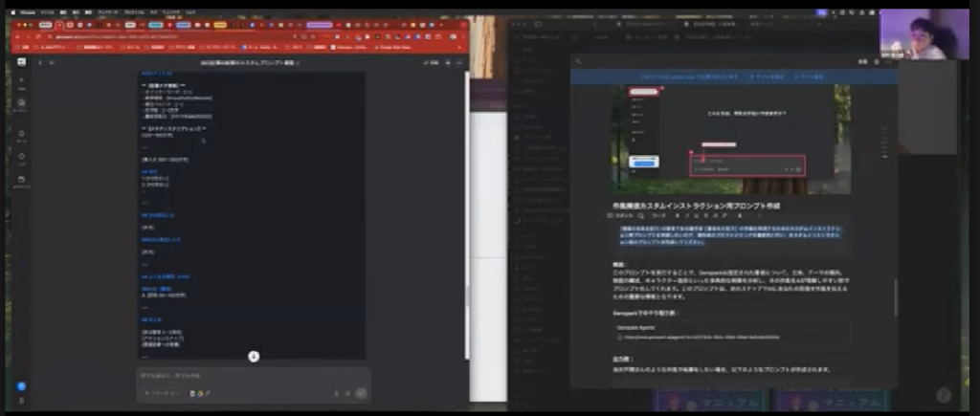
Task: Click the back arrow in Genspark header
Action: 40,62
